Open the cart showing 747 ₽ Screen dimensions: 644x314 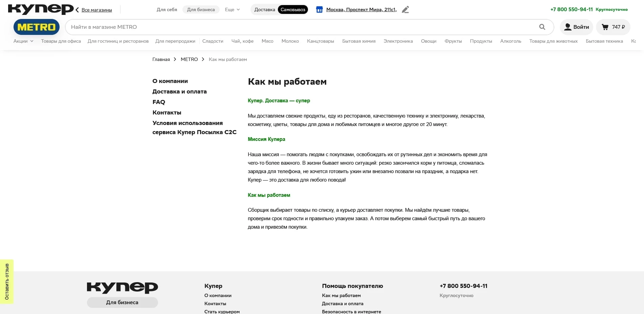point(613,27)
